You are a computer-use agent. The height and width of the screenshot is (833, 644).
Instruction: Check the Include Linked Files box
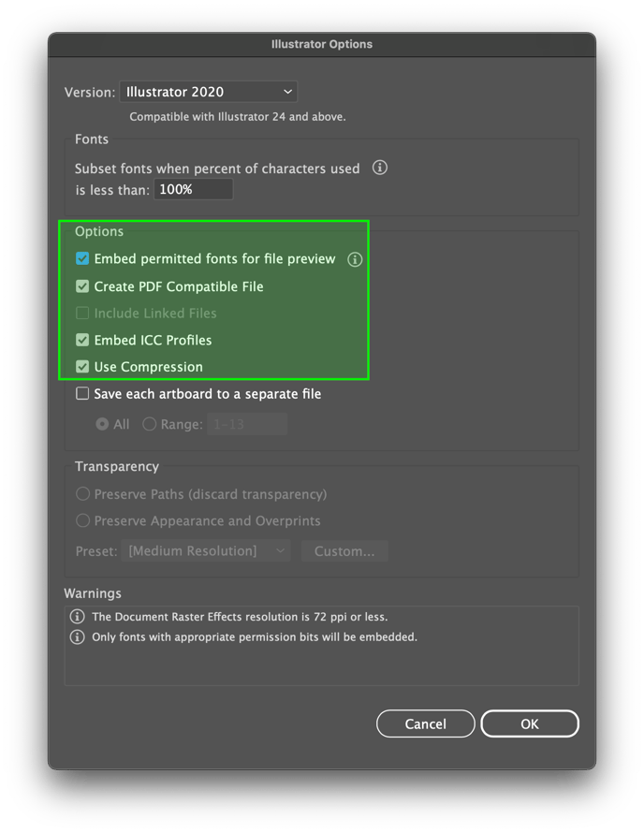coord(83,314)
